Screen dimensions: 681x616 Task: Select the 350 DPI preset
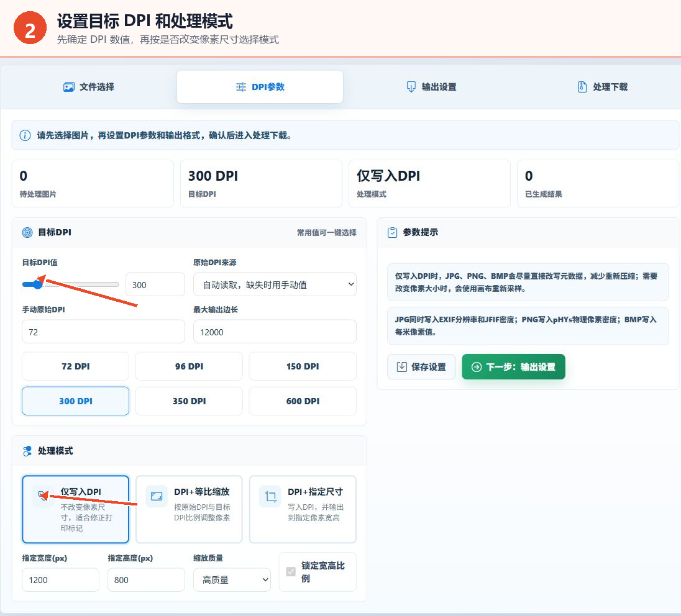[x=189, y=401]
